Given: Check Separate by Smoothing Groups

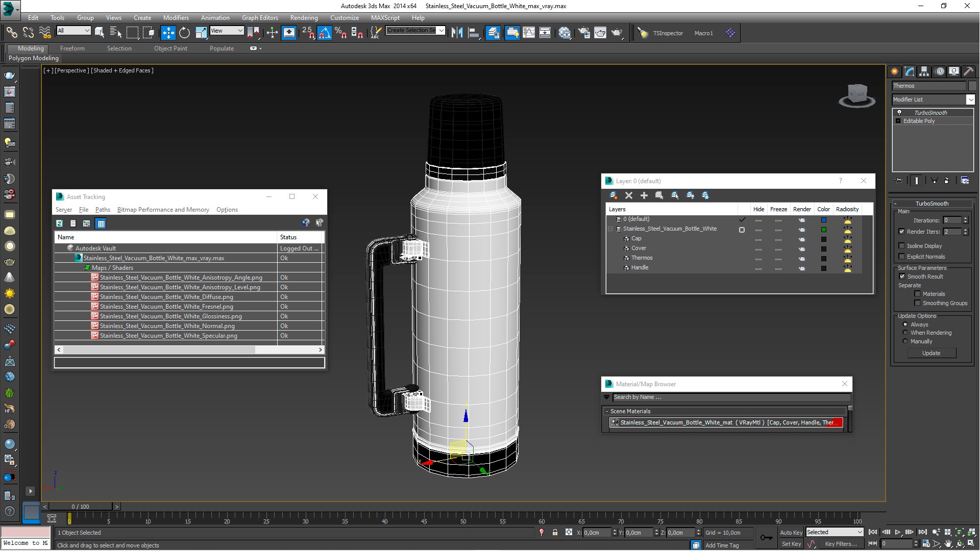Looking at the screenshot, I should pos(917,303).
